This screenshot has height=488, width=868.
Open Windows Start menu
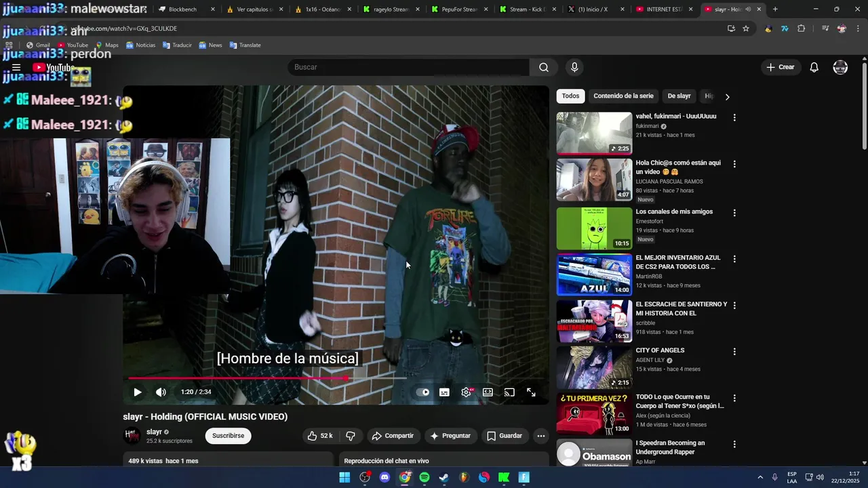coord(344,477)
